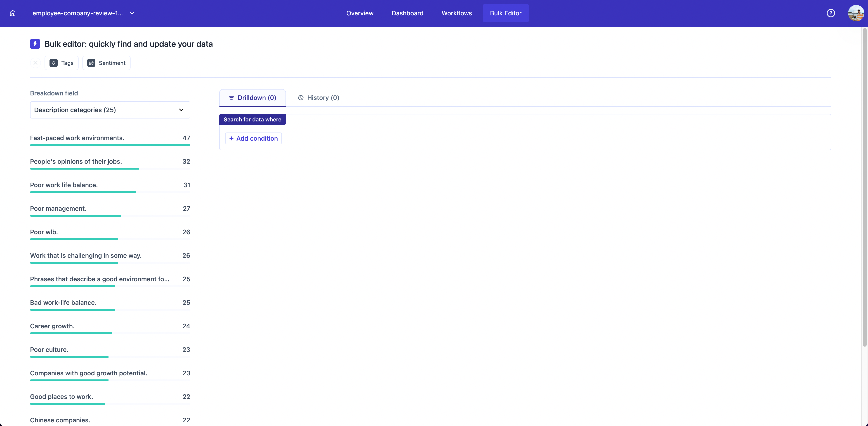
Task: Select the Sentiment filter chip
Action: (106, 63)
